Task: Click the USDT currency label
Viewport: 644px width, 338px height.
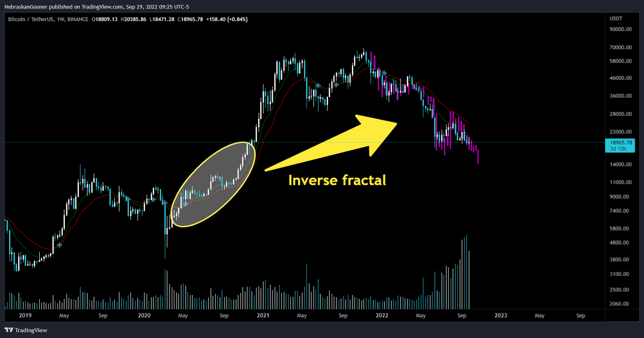Action: click(x=615, y=19)
